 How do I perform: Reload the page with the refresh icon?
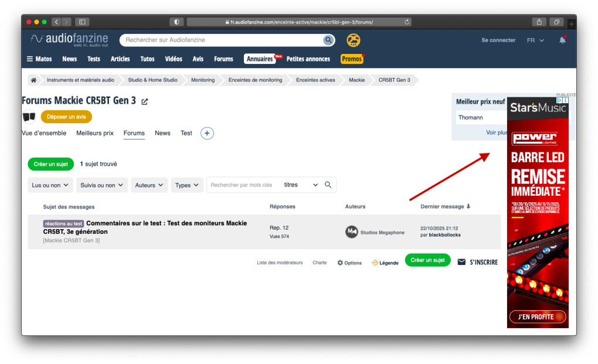click(407, 22)
